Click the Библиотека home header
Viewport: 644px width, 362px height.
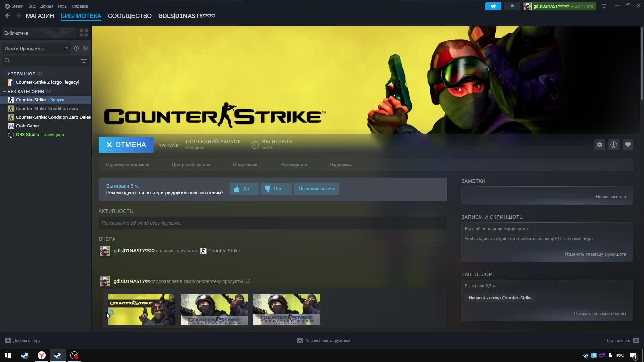point(39,33)
